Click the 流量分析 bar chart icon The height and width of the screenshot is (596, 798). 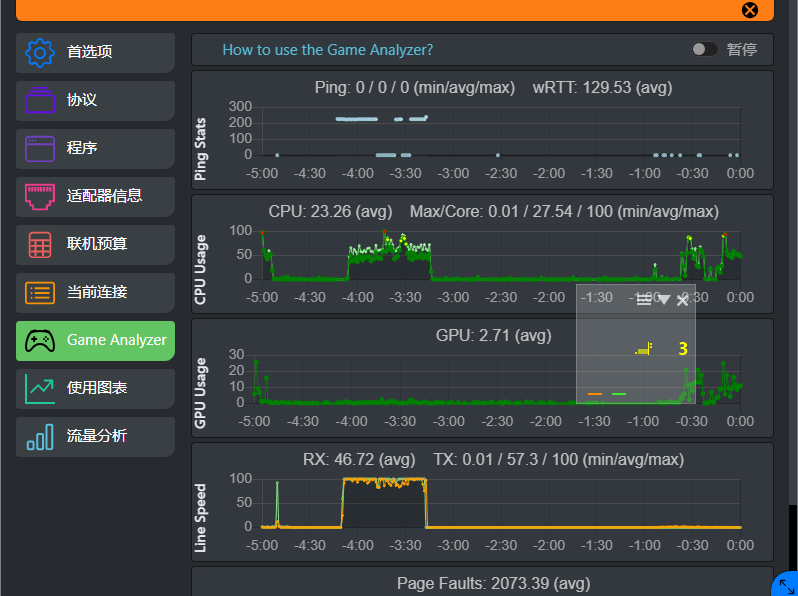(40, 436)
